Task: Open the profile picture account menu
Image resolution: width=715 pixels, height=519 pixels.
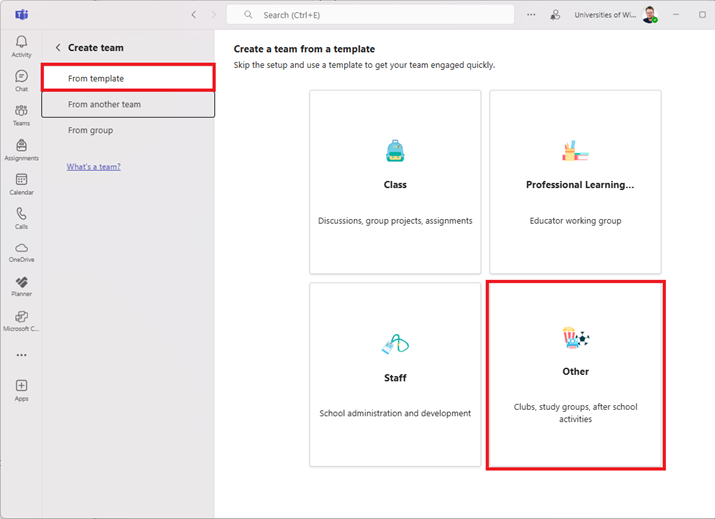Action: (x=650, y=15)
